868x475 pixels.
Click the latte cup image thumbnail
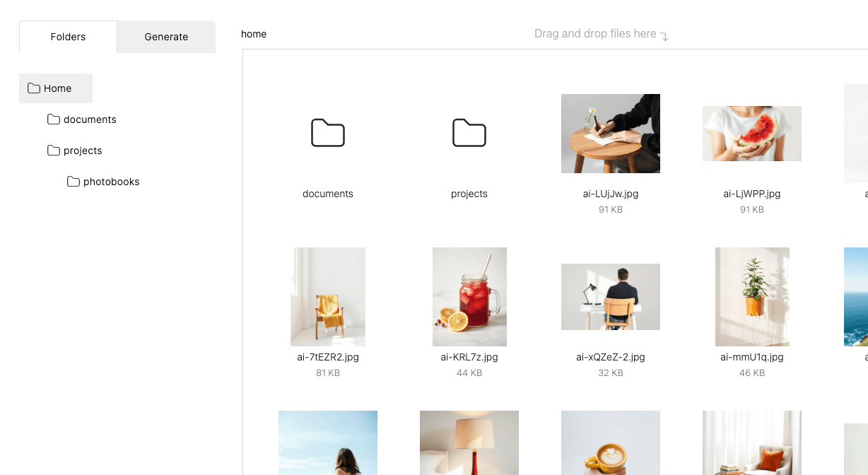coord(611,442)
